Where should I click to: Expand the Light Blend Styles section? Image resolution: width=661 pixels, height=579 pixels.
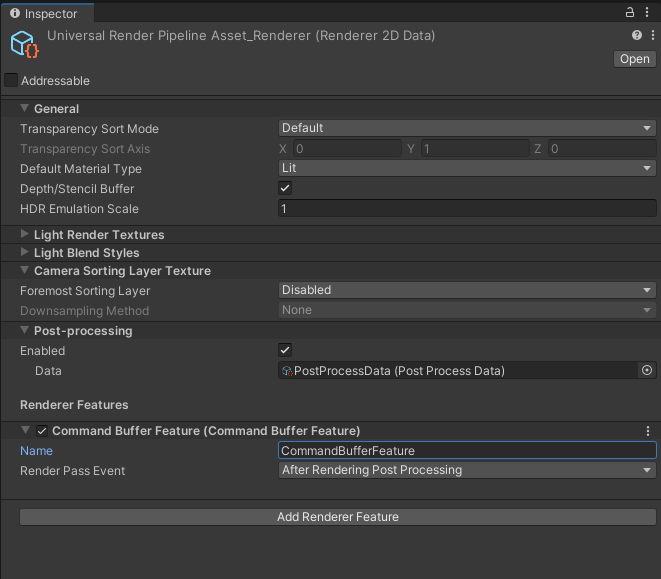[x=24, y=252]
